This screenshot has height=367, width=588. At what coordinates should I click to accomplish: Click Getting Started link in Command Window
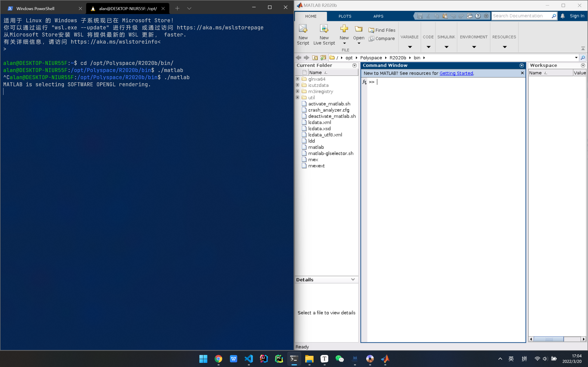pos(456,73)
